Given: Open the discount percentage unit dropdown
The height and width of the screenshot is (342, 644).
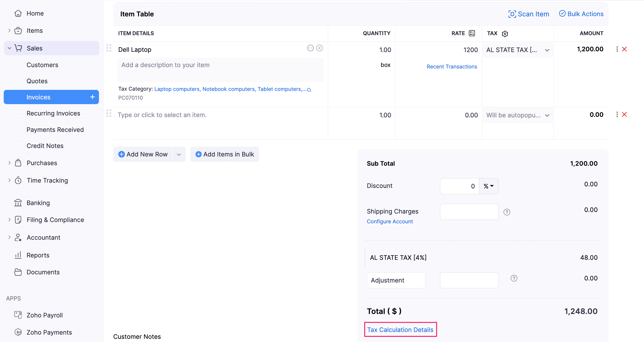Looking at the screenshot, I should click(x=488, y=186).
